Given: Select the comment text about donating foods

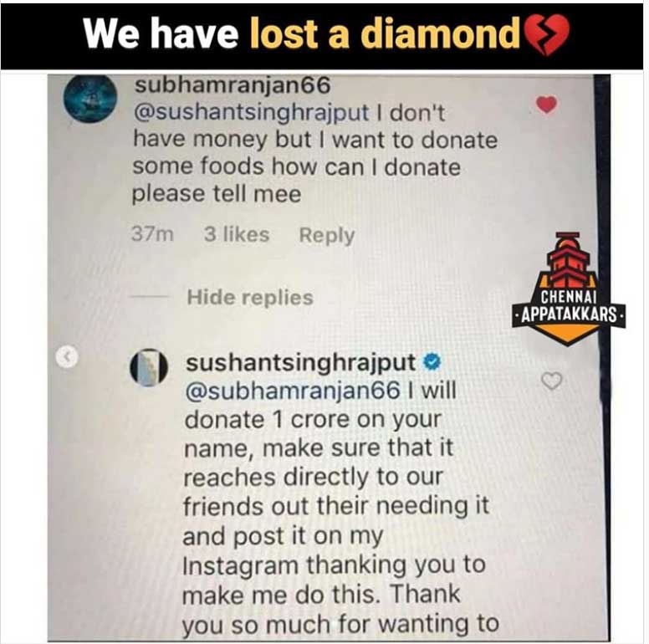Looking at the screenshot, I should coord(314,154).
